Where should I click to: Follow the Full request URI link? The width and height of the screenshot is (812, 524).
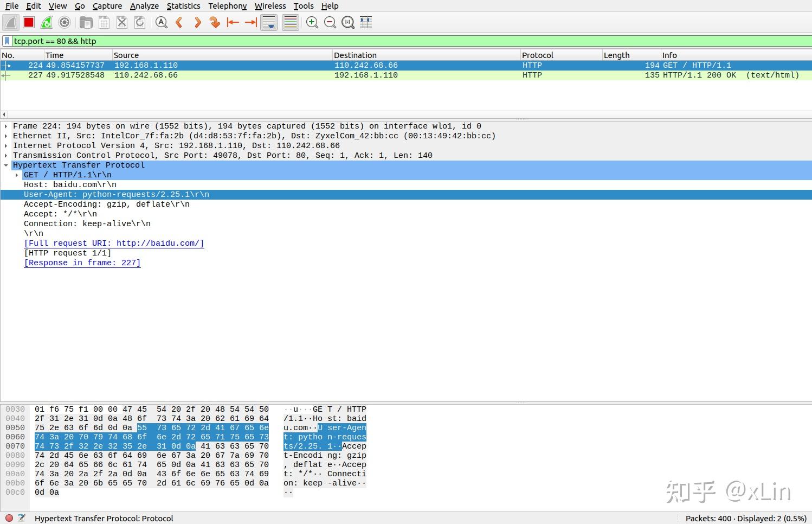click(114, 243)
